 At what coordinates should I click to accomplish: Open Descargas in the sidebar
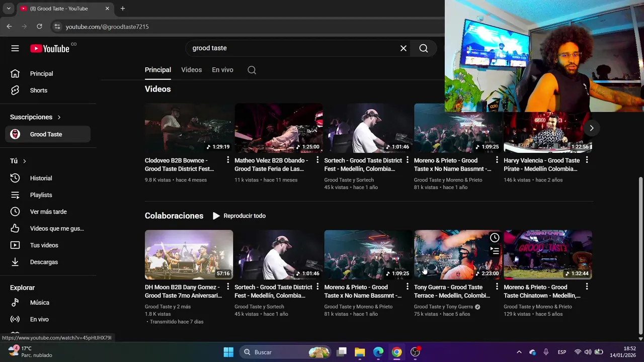(48, 262)
